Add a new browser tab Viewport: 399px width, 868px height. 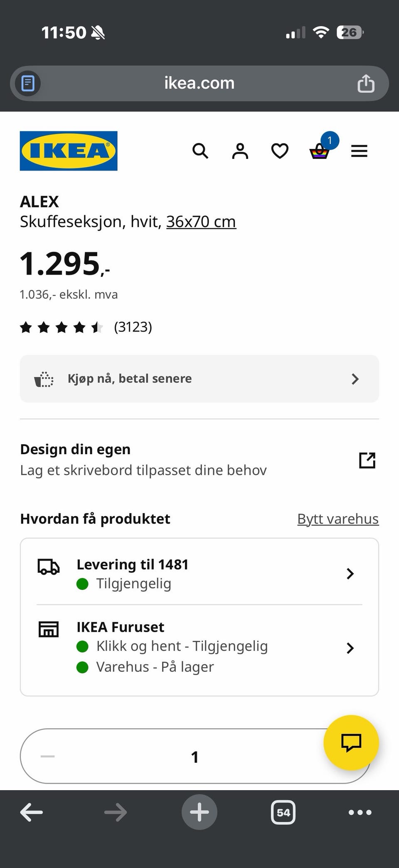coord(199,812)
